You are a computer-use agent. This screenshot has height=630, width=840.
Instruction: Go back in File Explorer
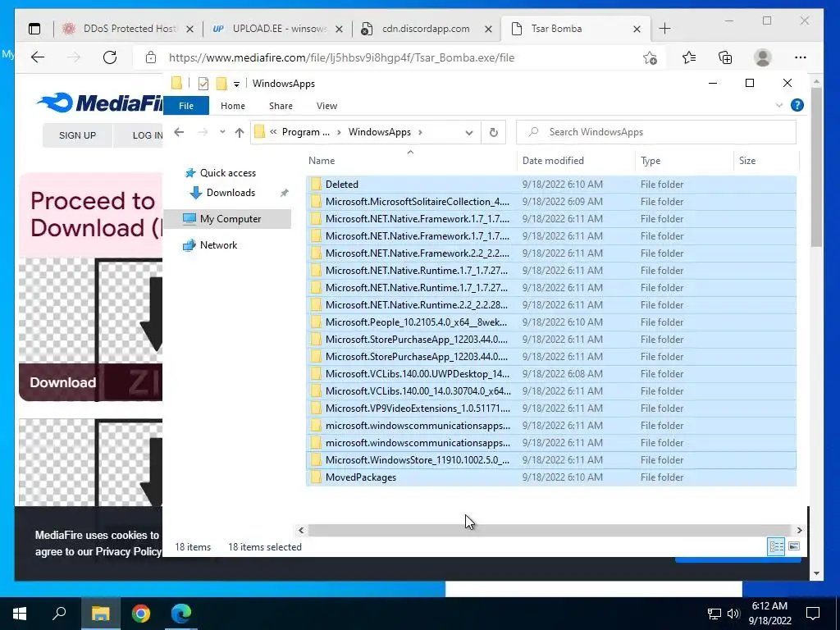point(179,132)
